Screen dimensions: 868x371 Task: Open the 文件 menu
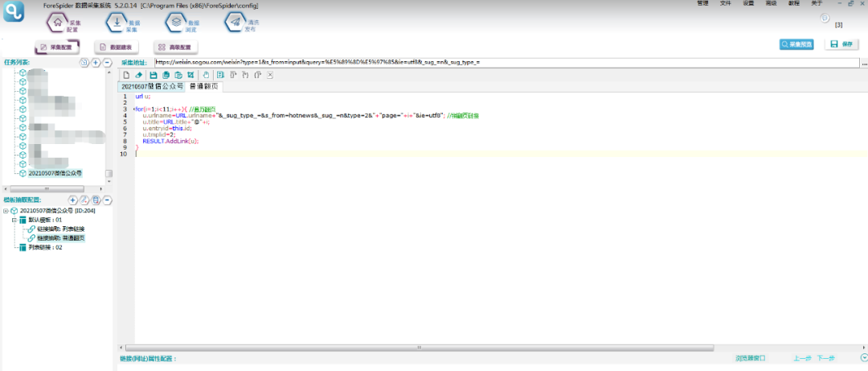click(x=725, y=3)
